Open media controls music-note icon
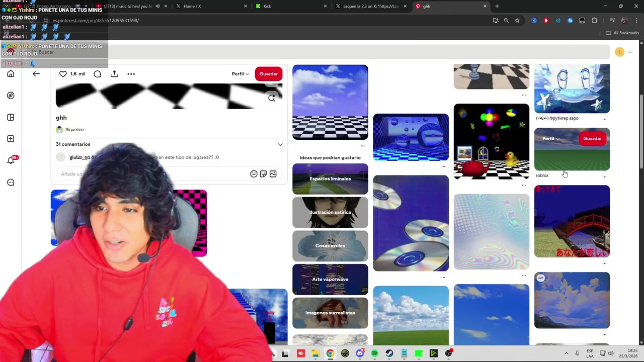Screen dimensions: 644x362 [x=612, y=21]
